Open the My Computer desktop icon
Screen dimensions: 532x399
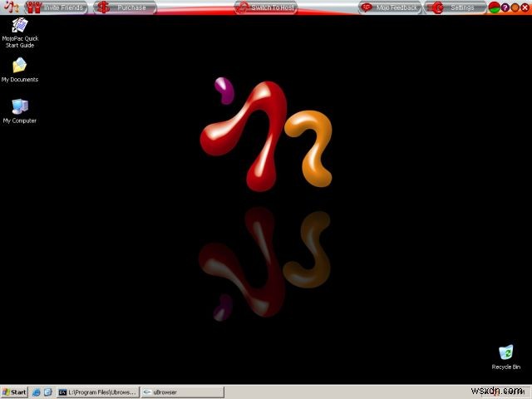point(20,111)
